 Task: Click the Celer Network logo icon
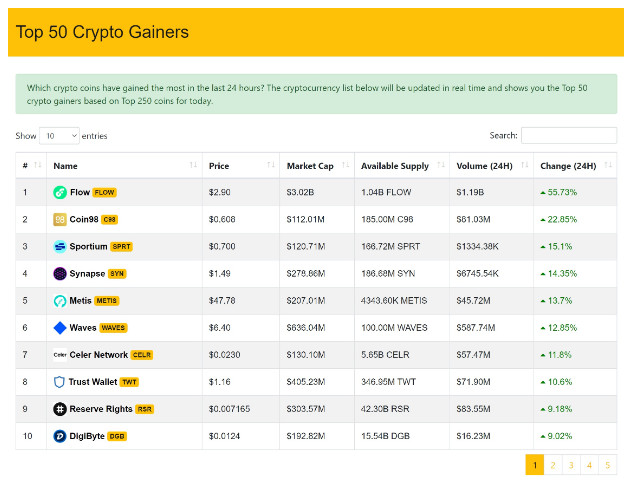[60, 355]
